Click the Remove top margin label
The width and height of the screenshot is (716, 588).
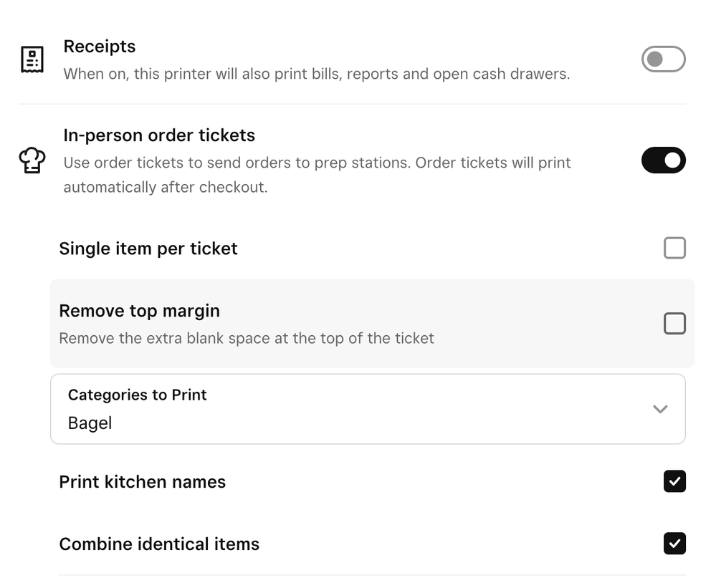point(139,311)
